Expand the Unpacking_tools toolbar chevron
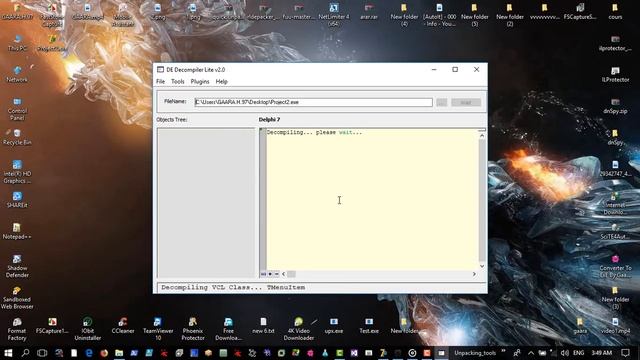This screenshot has height=360, width=640. 503,351
